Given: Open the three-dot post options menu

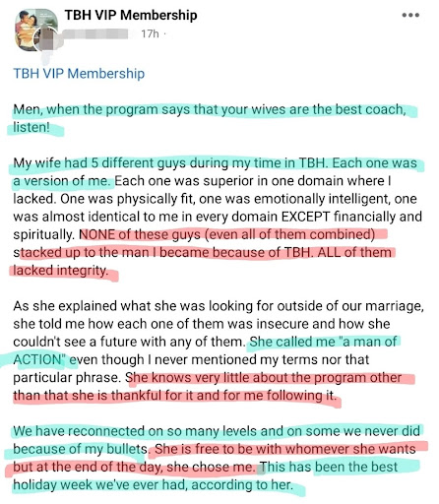Looking at the screenshot, I should [x=410, y=15].
